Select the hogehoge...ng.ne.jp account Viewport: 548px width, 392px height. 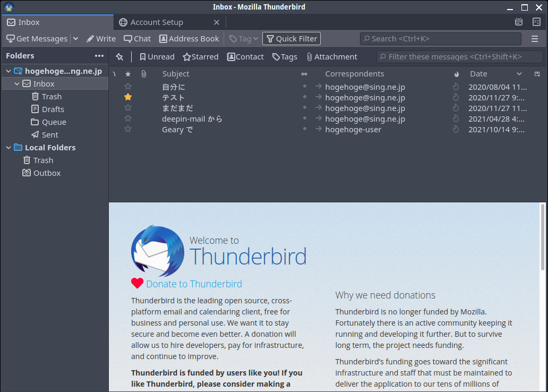coord(63,71)
